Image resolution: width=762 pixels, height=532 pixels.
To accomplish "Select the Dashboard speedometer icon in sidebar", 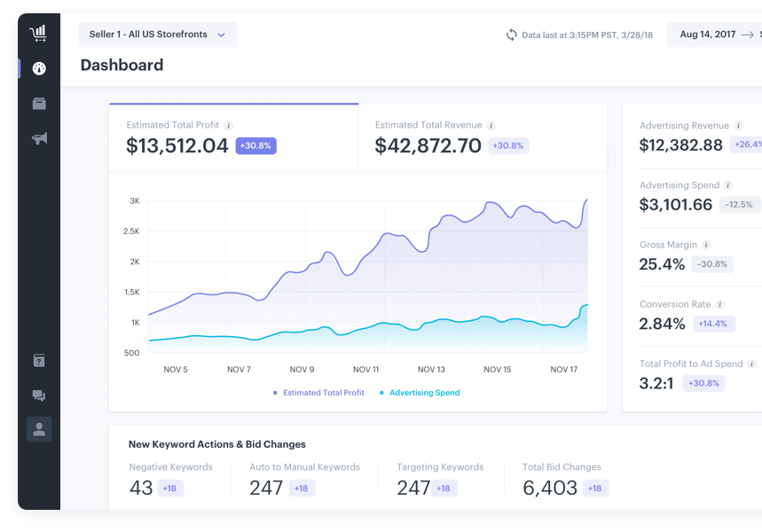I will point(38,68).
